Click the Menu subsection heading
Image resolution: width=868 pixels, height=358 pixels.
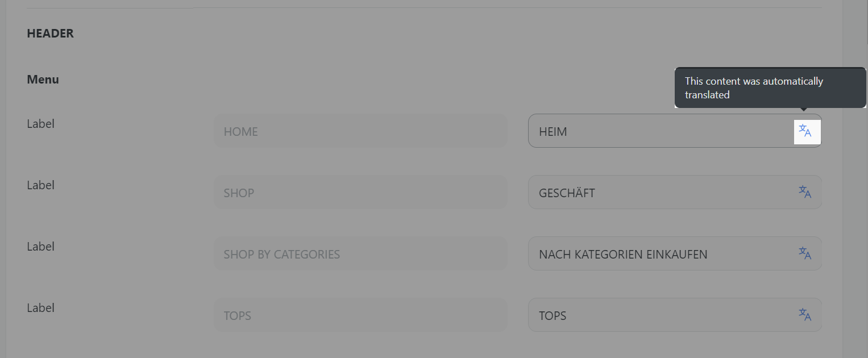(43, 80)
